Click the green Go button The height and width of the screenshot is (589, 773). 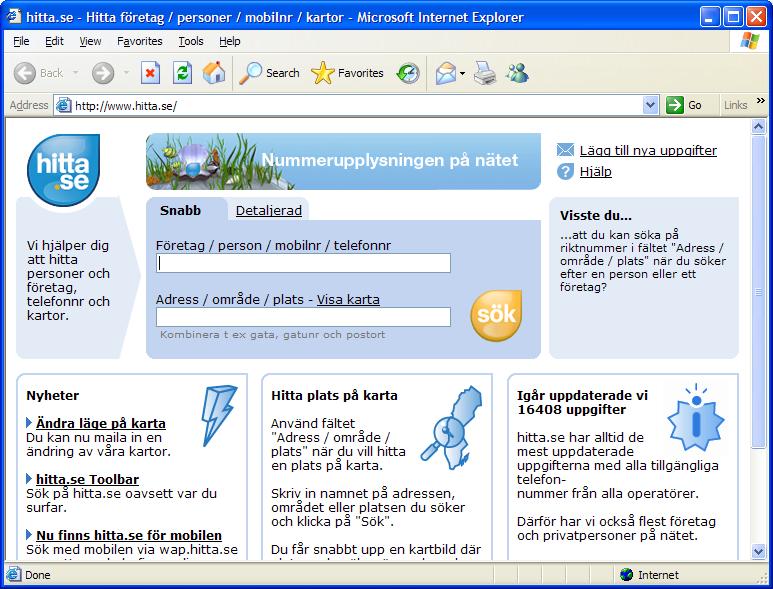point(684,105)
